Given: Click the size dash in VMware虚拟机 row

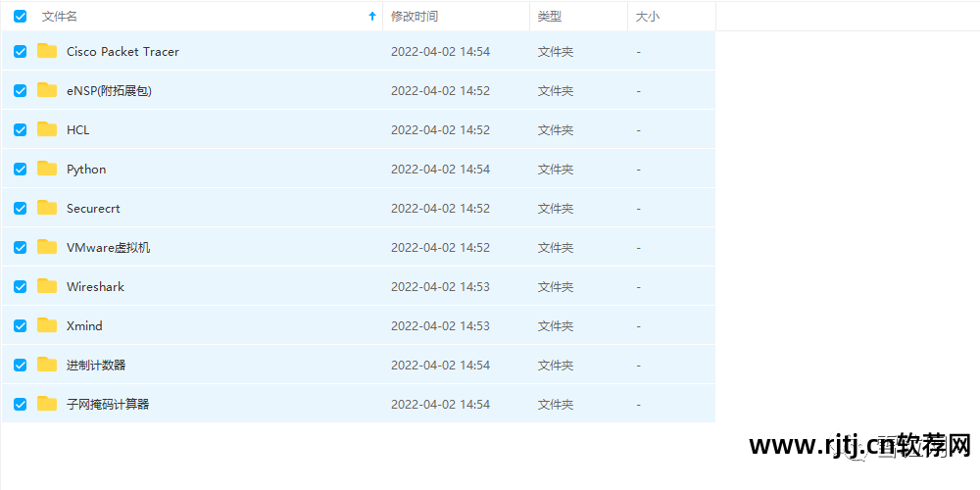Looking at the screenshot, I should point(638,248).
